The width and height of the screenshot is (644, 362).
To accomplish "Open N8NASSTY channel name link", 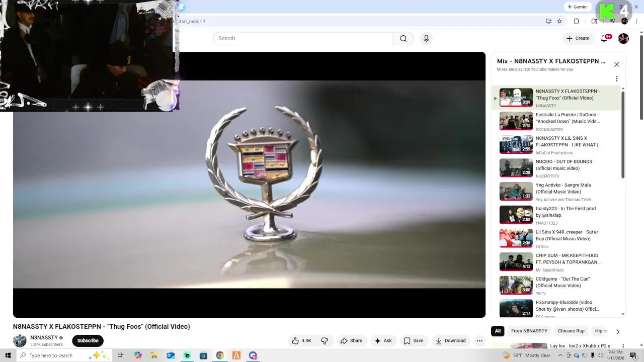I will point(44,338).
